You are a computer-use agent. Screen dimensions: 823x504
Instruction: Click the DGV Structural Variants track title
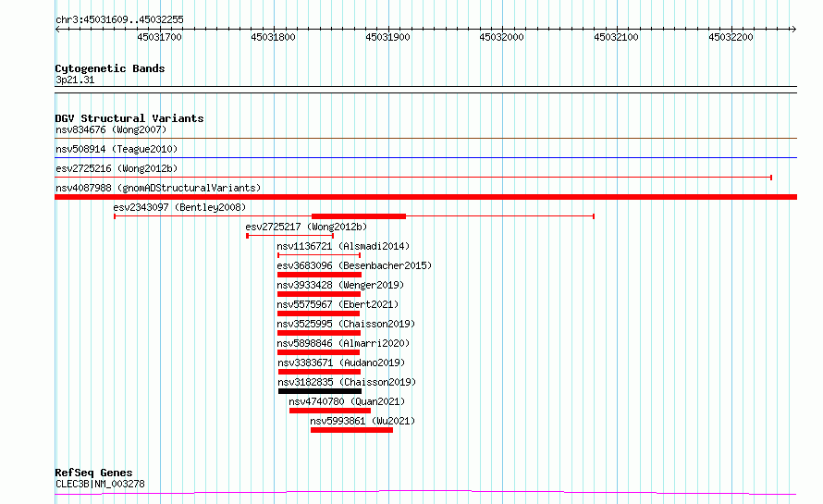tap(129, 118)
